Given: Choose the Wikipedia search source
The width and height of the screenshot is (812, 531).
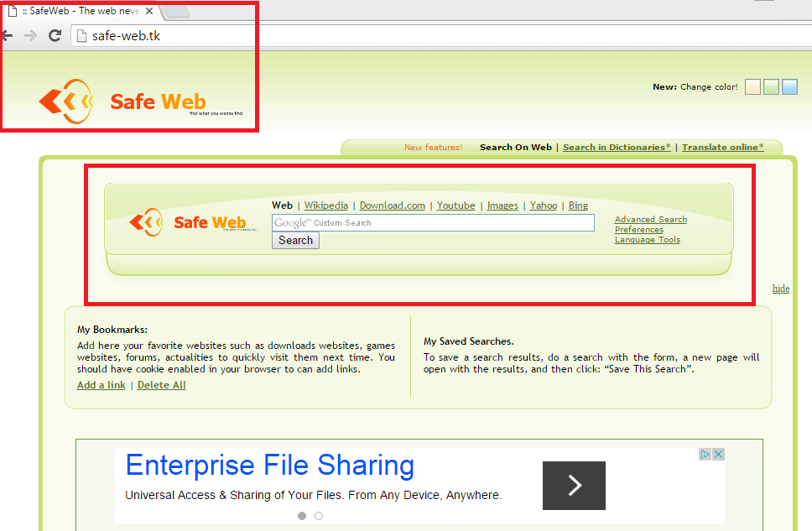Looking at the screenshot, I should click(325, 206).
